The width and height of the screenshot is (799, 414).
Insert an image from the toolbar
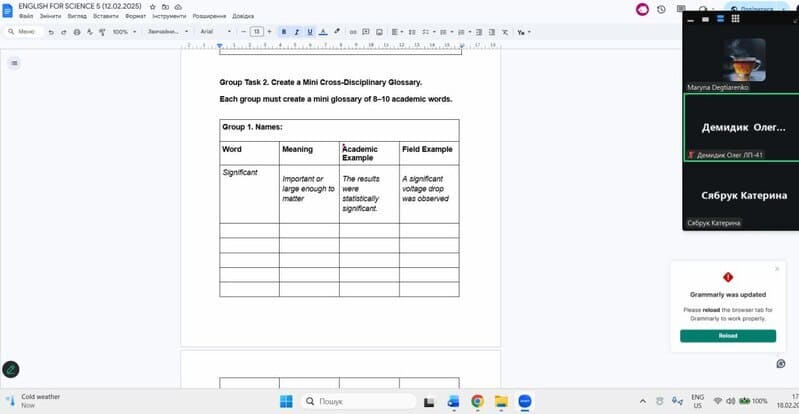click(x=379, y=32)
